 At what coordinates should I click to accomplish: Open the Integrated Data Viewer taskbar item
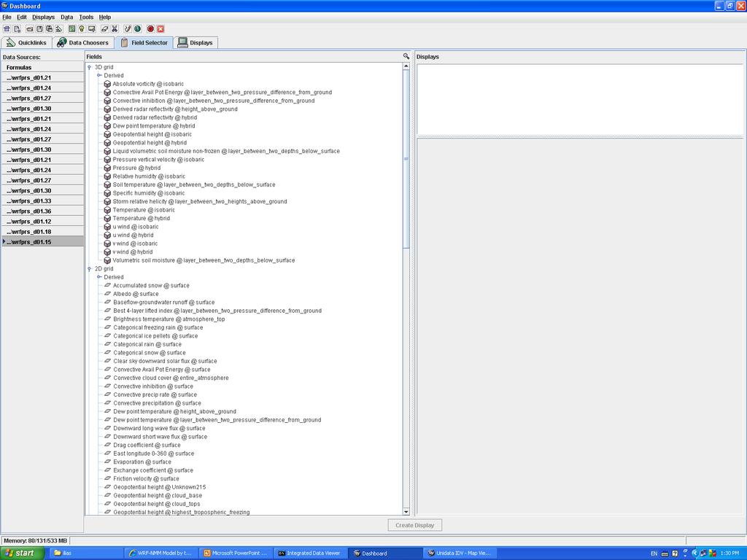pyautogui.click(x=309, y=553)
